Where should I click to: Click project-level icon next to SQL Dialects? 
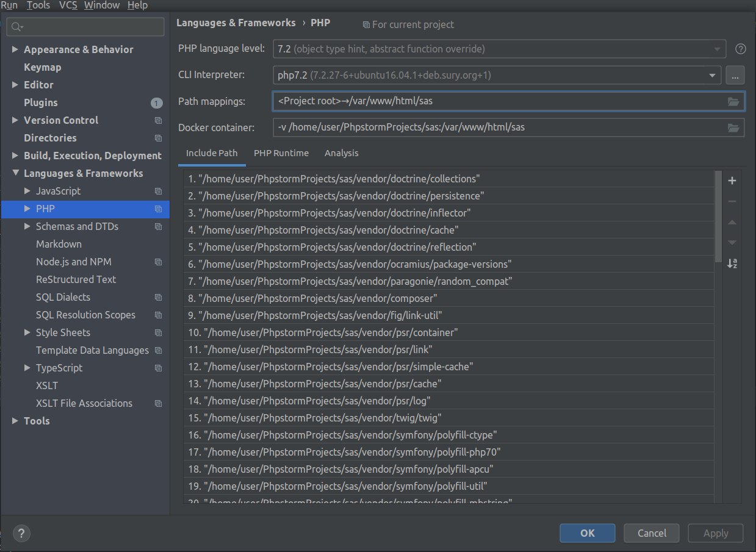pos(158,297)
